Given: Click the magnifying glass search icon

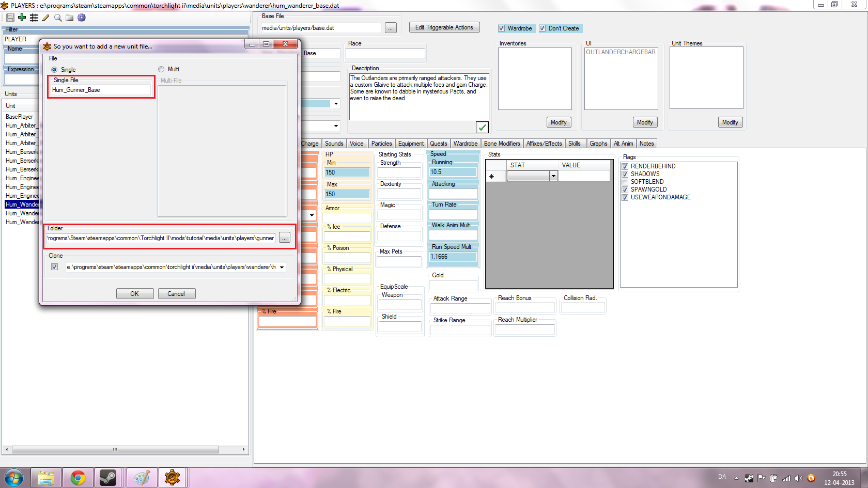Looking at the screenshot, I should click(x=58, y=18).
